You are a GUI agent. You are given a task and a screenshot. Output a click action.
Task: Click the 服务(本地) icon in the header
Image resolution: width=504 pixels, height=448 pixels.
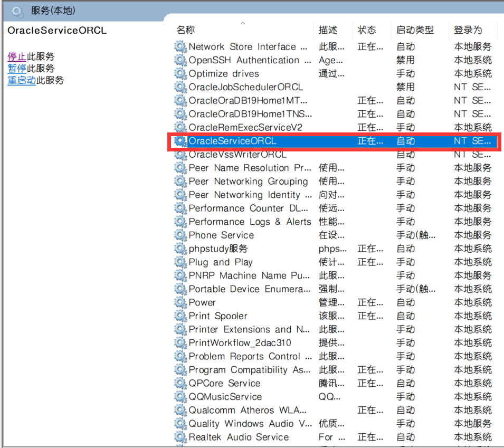point(17,12)
